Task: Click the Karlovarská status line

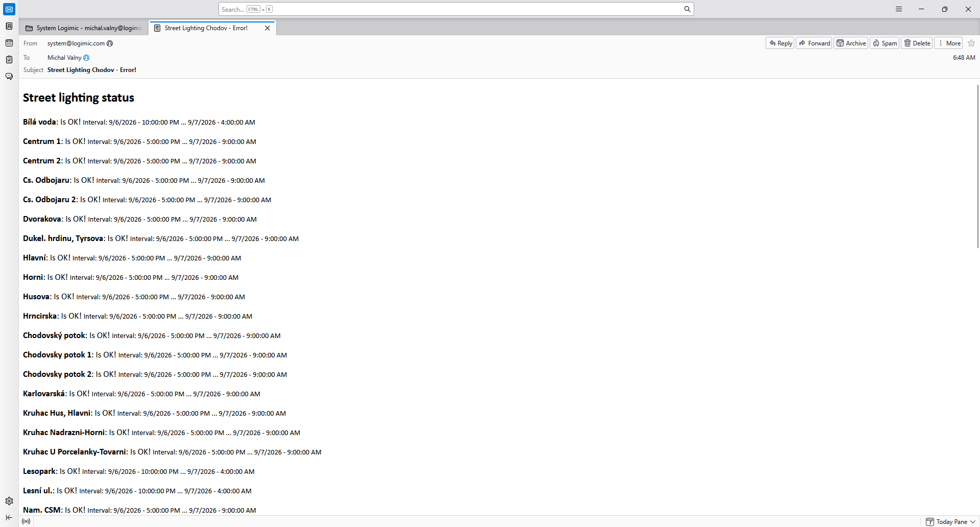Action: tap(141, 394)
